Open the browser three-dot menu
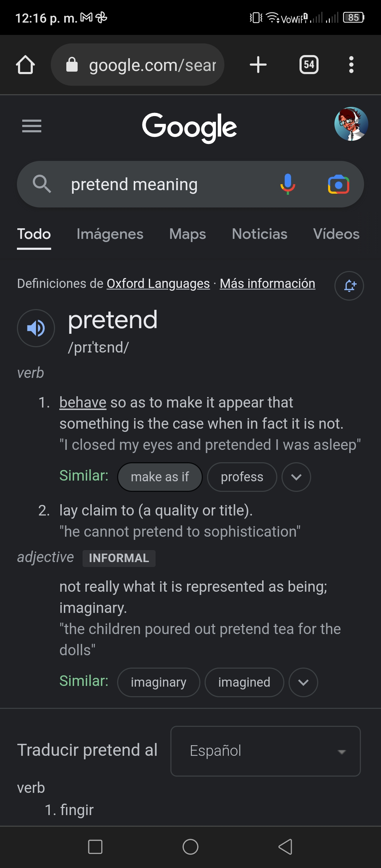The image size is (381, 868). point(351,65)
